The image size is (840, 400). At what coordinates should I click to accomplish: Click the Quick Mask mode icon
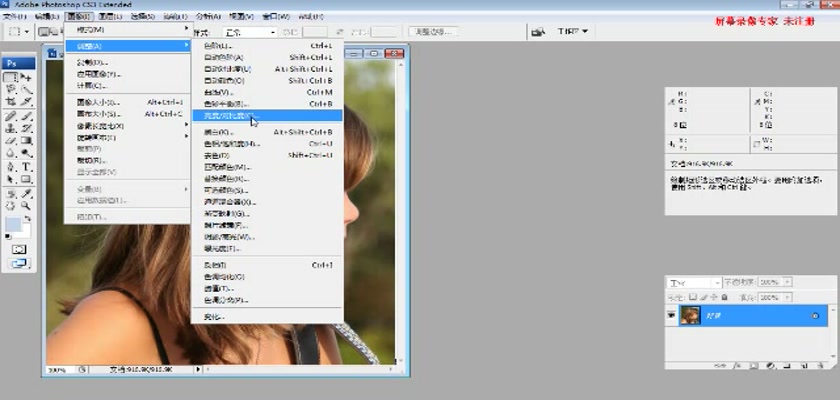pos(18,248)
